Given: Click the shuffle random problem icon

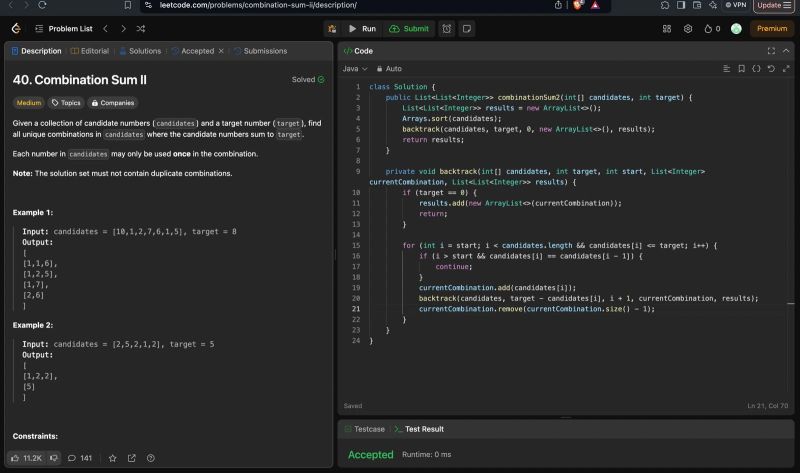Looking at the screenshot, I should 140,29.
